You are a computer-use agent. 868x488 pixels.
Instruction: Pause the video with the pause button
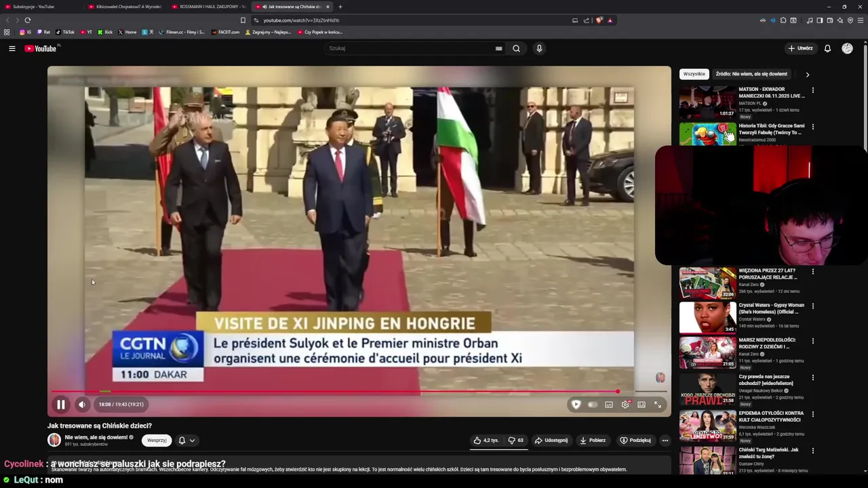pyautogui.click(x=60, y=405)
